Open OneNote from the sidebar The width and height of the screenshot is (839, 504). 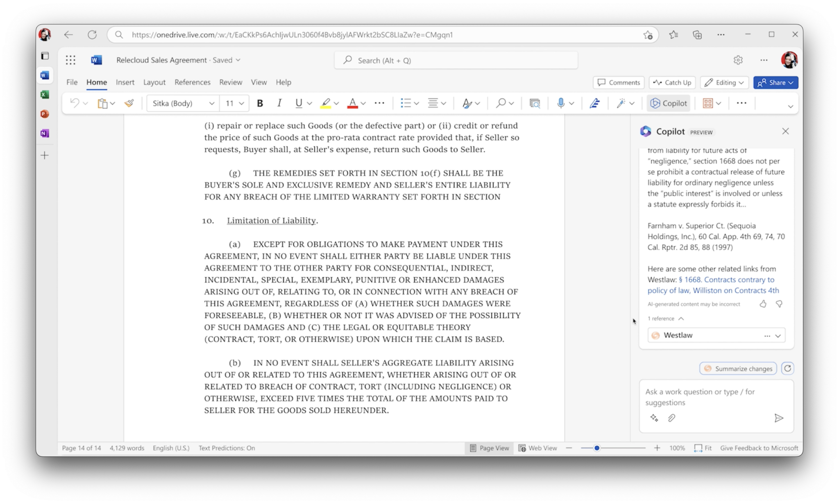click(45, 133)
